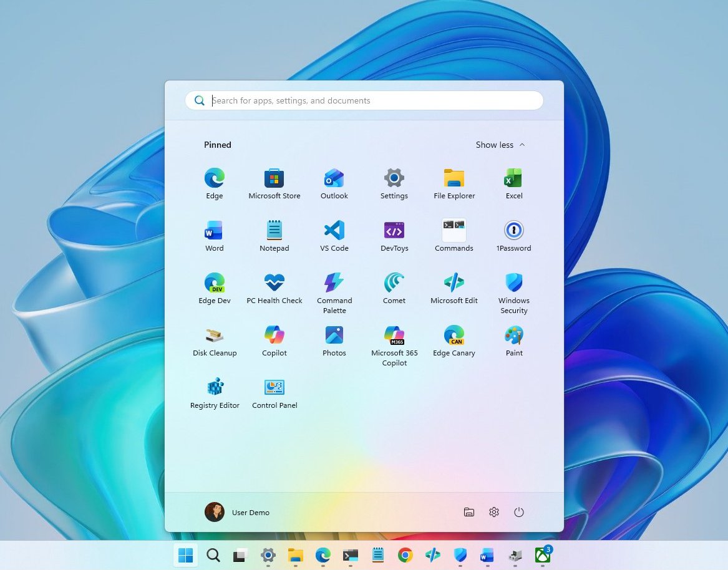Open Outlook
This screenshot has width=728, height=570.
(334, 178)
